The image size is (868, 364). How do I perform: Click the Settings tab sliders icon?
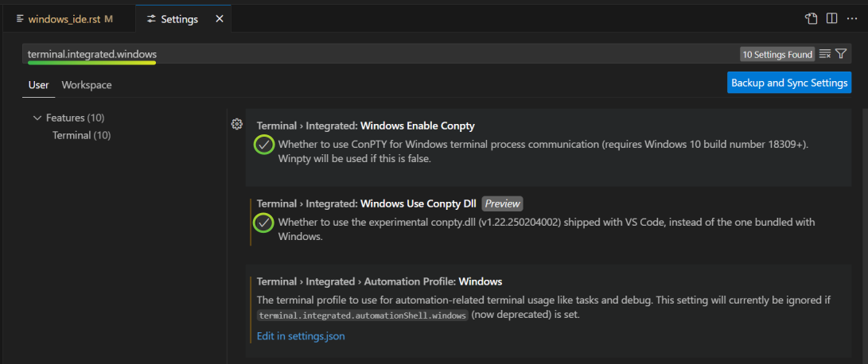coord(151,19)
